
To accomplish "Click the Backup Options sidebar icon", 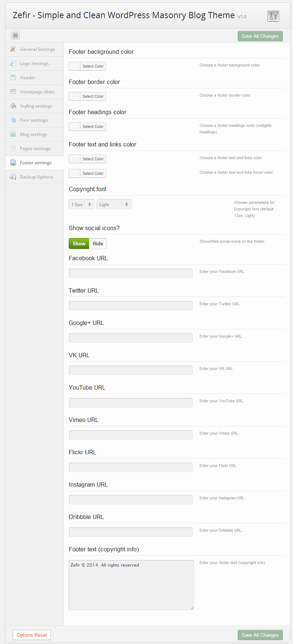I will click(13, 177).
